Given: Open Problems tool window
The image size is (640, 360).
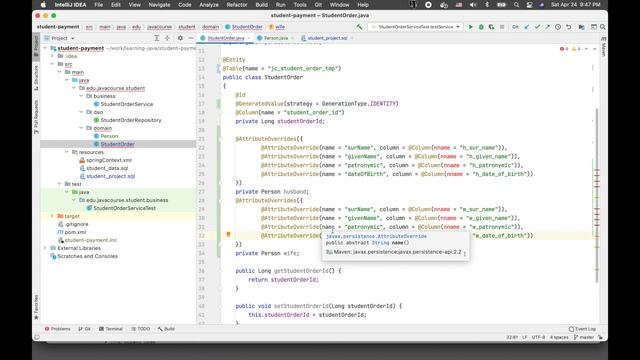Looking at the screenshot, I should (58, 329).
